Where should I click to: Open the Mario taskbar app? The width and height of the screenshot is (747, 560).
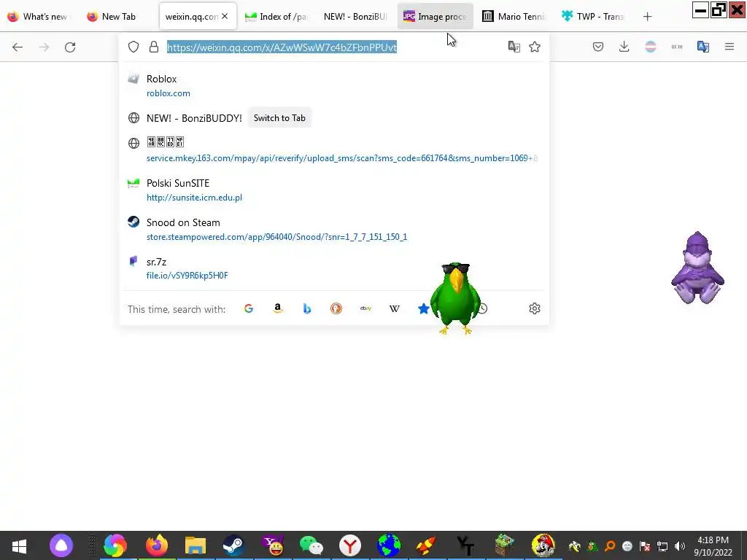coord(543,545)
